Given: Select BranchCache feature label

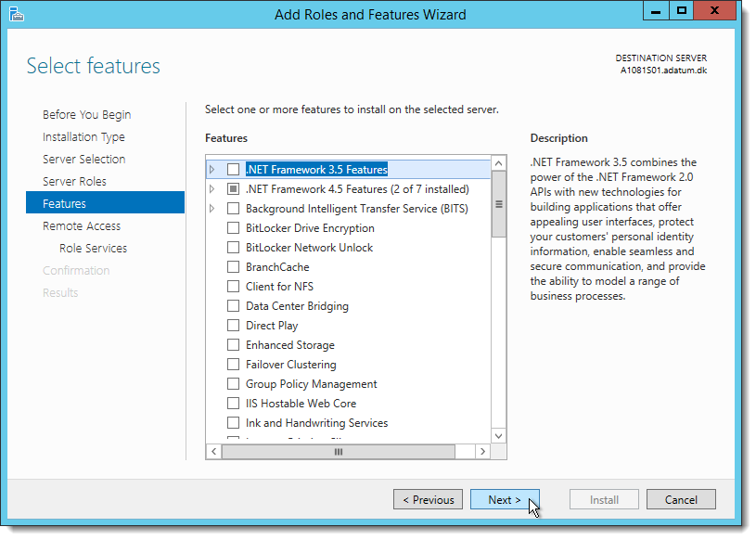Looking at the screenshot, I should [277, 267].
